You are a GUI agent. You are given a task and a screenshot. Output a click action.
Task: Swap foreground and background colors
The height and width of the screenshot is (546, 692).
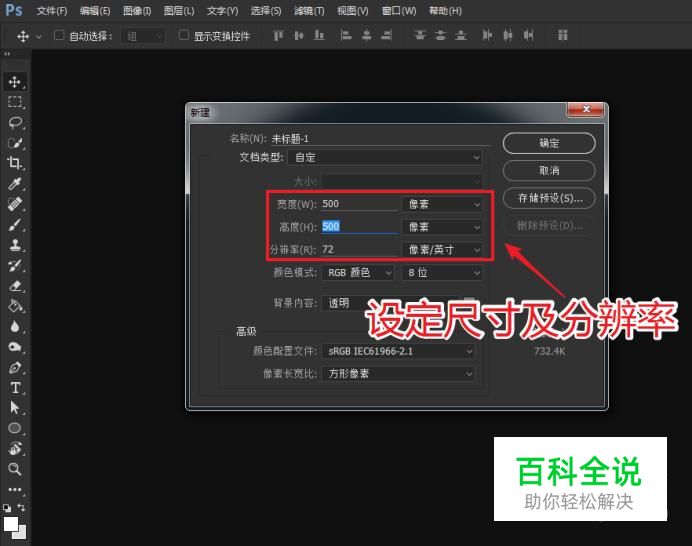[22, 508]
